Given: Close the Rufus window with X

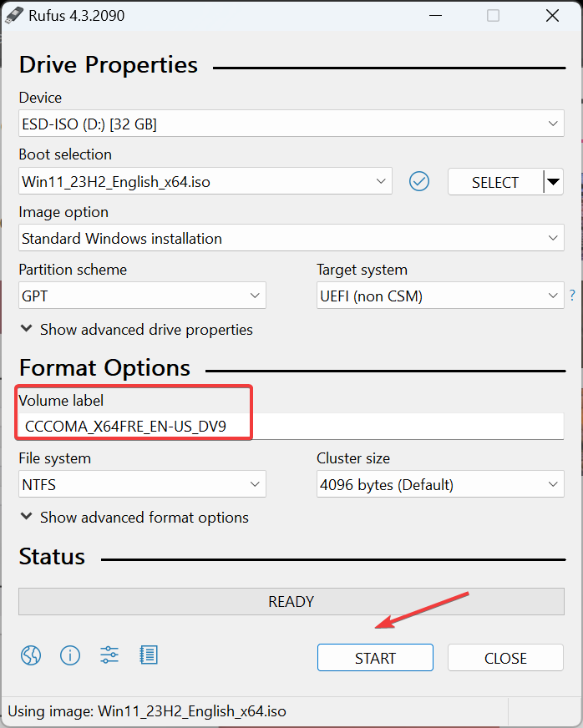Looking at the screenshot, I should pos(552,15).
